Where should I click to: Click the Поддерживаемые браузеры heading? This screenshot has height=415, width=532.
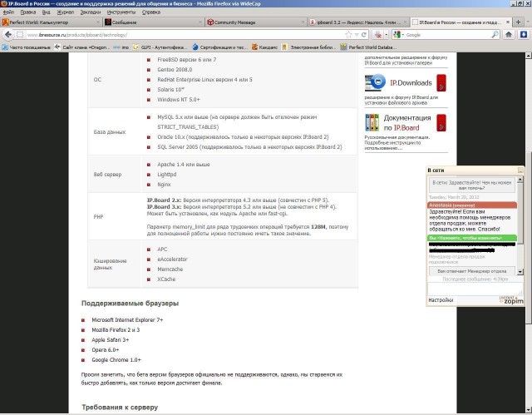[x=130, y=304]
